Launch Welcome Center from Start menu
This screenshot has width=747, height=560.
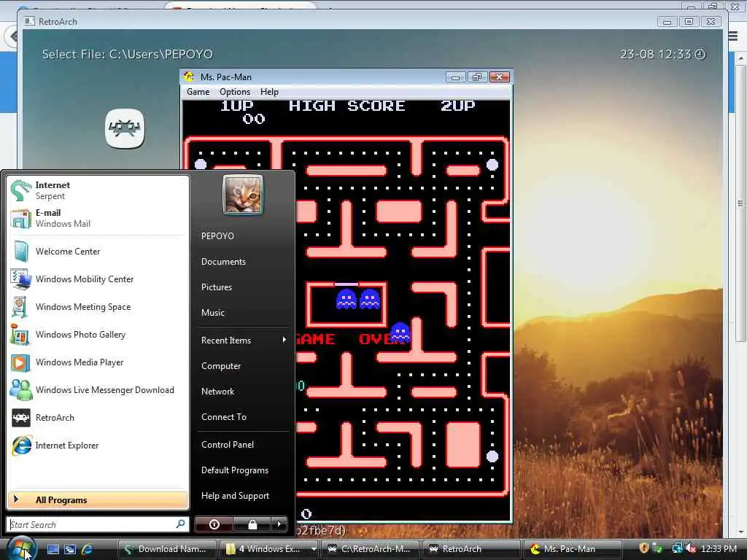(x=98, y=252)
